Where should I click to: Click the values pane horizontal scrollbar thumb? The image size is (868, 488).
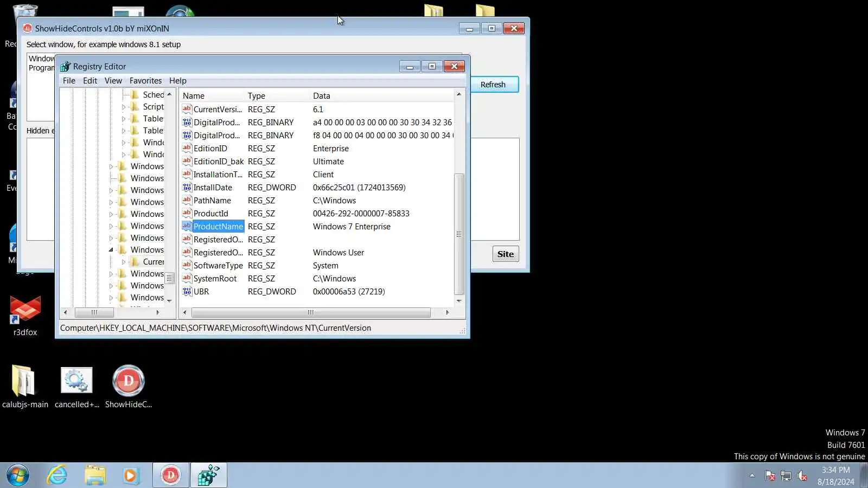click(x=311, y=312)
